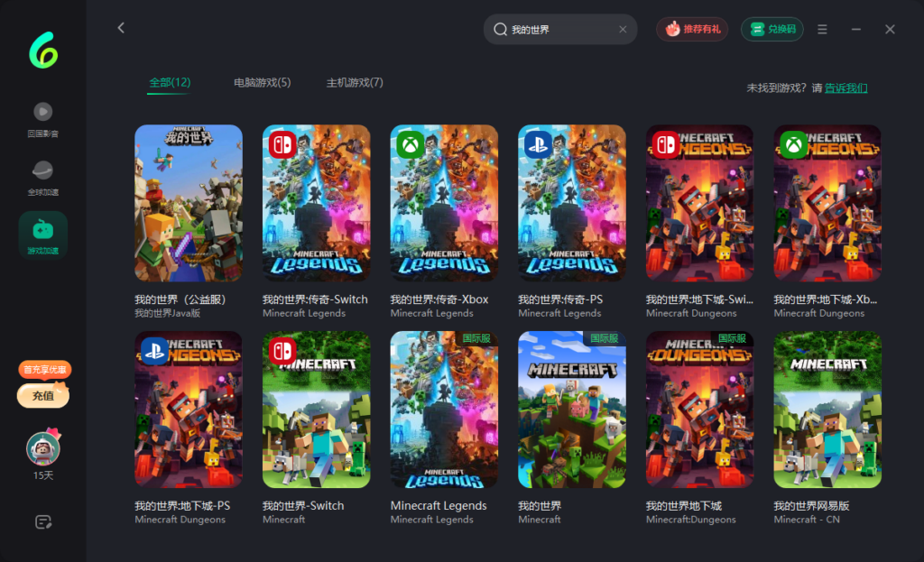This screenshot has width=924, height=562.
Task: Open the 我的世界:传奇-PS game cover
Action: (x=572, y=203)
